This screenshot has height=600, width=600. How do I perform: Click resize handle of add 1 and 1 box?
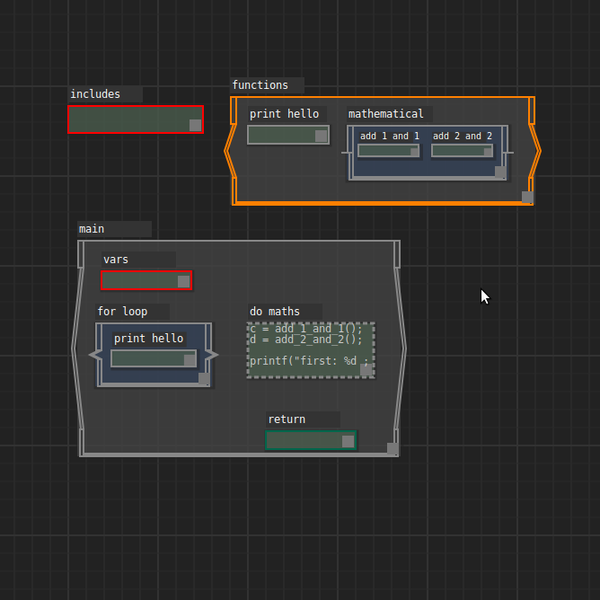pos(414,152)
